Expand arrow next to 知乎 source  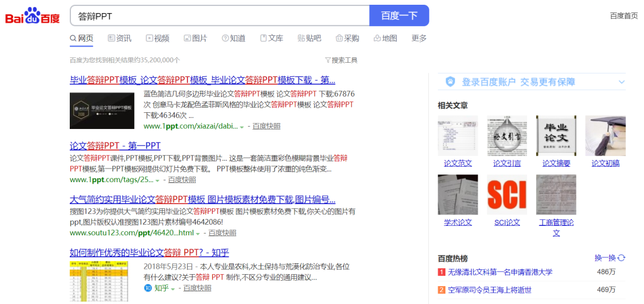click(173, 289)
